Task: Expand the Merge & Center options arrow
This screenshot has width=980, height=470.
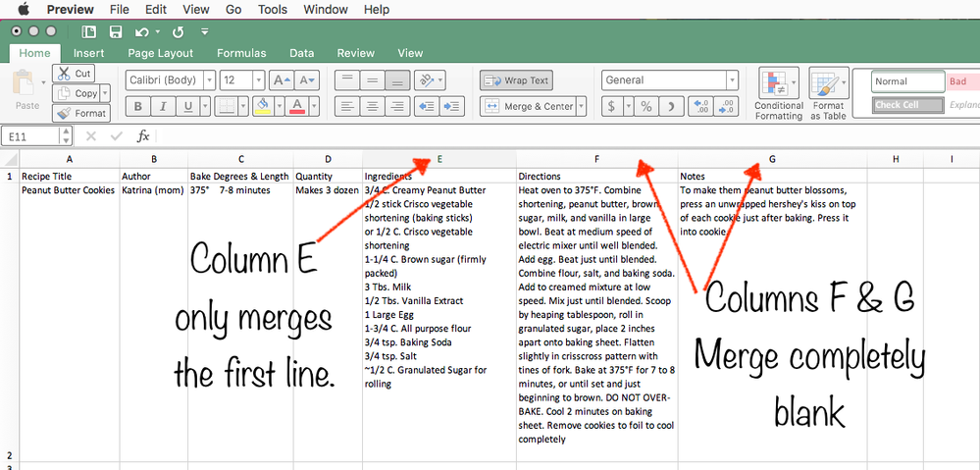Action: click(582, 106)
